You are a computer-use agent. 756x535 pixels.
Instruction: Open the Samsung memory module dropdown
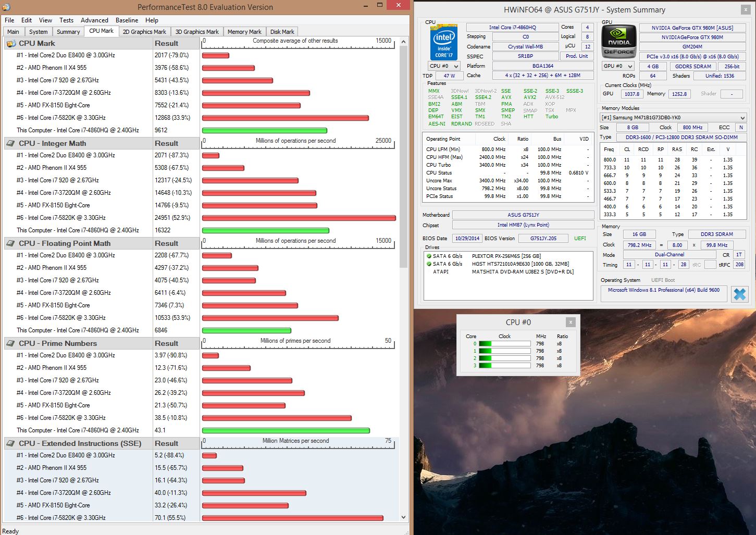673,118
